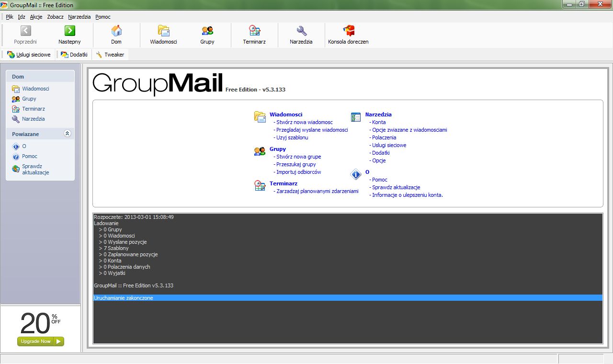This screenshot has width=613, height=364.
Task: Click Uzyj szablonu link
Action: pyautogui.click(x=292, y=137)
